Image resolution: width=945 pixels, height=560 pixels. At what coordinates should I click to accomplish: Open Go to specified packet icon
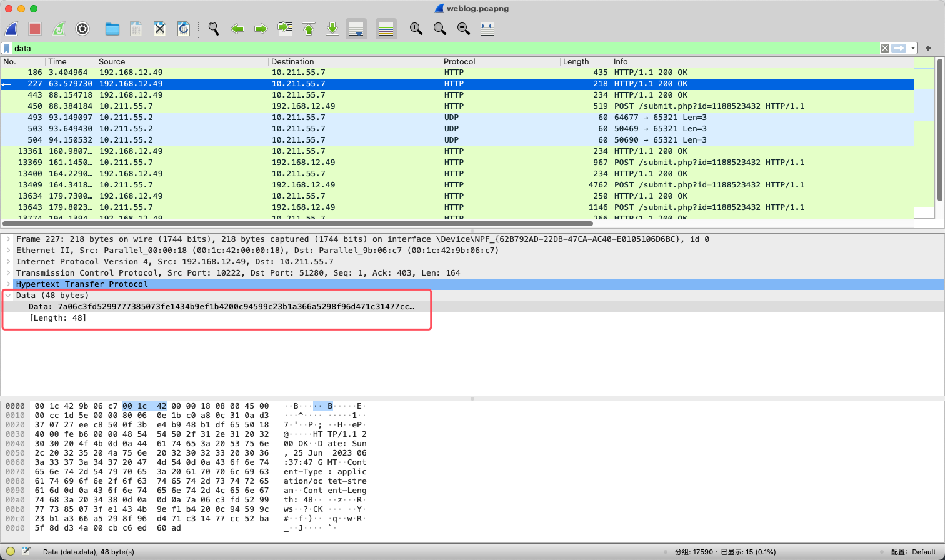(x=285, y=29)
